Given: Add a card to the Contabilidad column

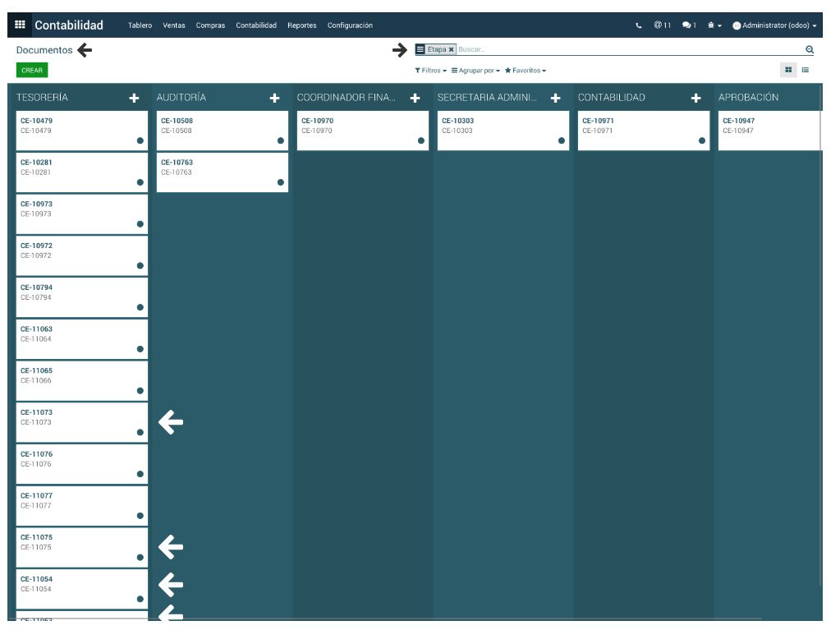Looking at the screenshot, I should [695, 98].
